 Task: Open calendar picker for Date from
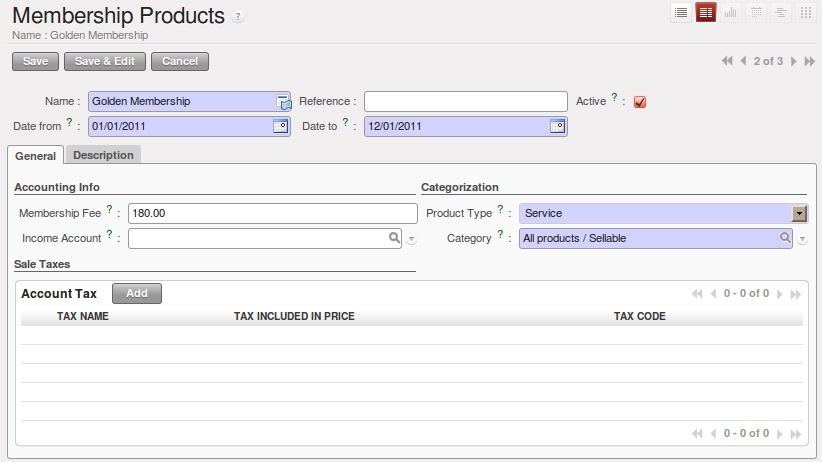[x=280, y=126]
